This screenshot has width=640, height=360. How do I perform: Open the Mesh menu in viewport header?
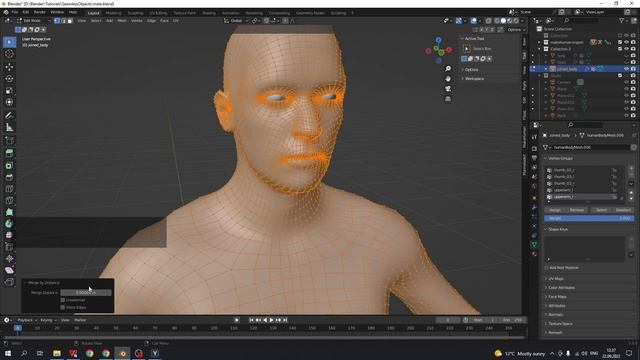point(122,20)
